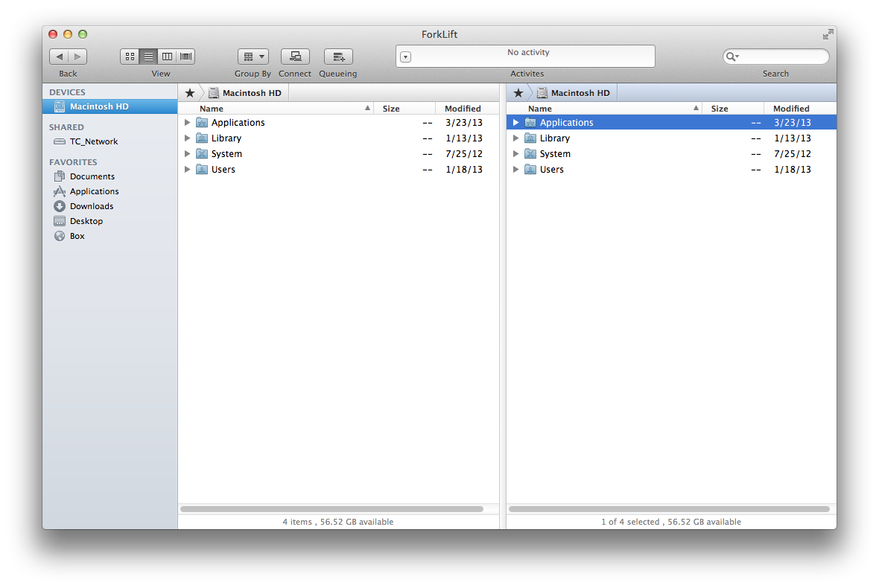The width and height of the screenshot is (879, 588).
Task: Switch to cover flow view
Action: (x=185, y=57)
